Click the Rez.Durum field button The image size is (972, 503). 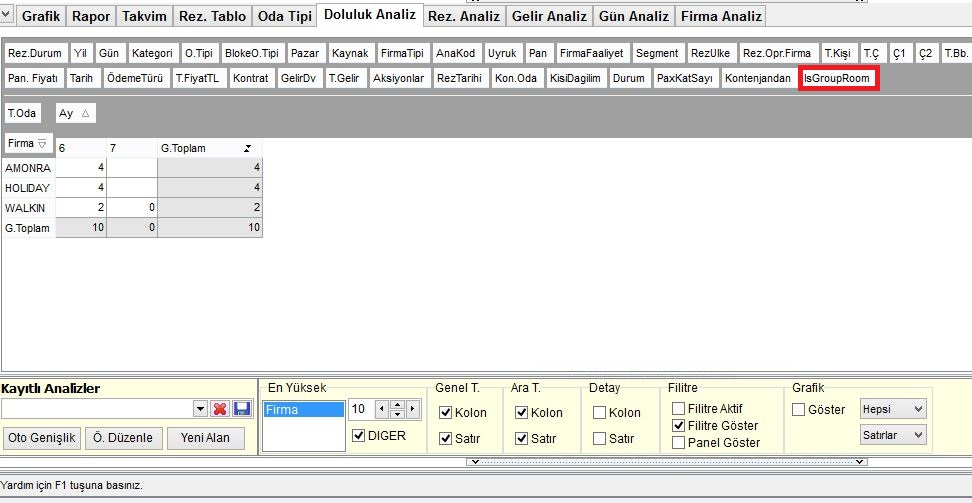[x=35, y=53]
